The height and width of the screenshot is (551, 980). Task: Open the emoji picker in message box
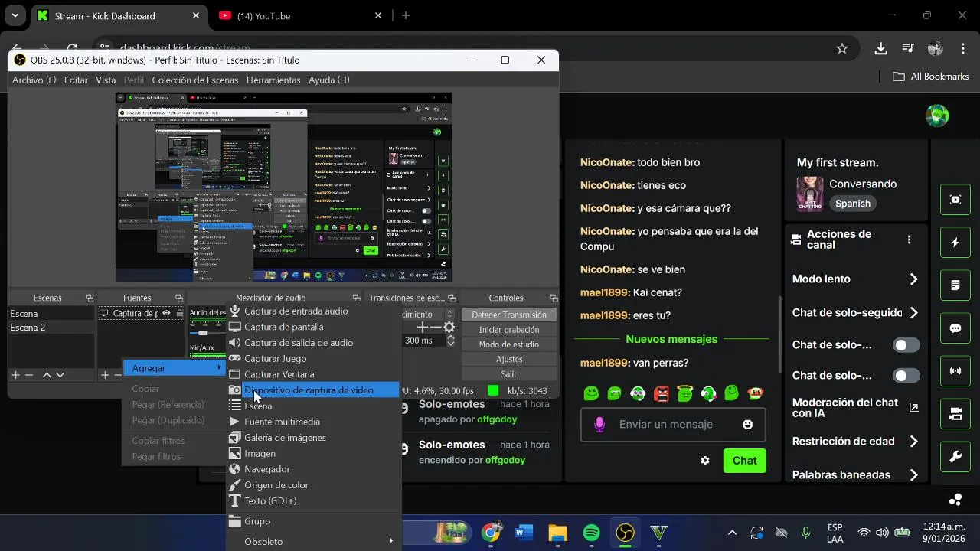pyautogui.click(x=748, y=425)
